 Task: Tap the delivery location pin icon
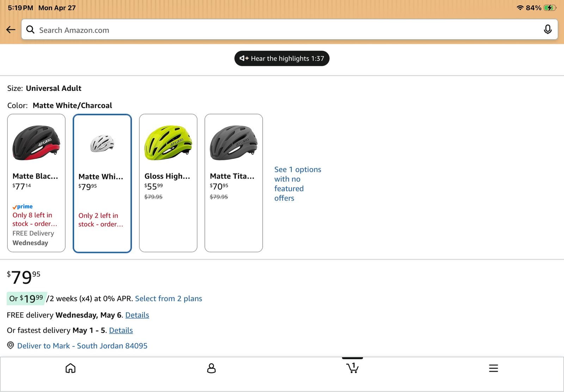11,346
